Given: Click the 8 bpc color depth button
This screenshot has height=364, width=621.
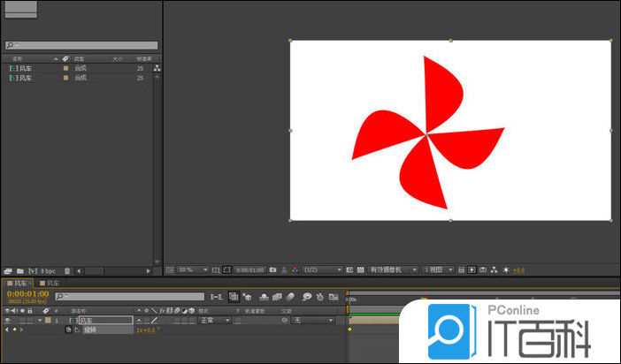Looking at the screenshot, I should click(x=49, y=269).
